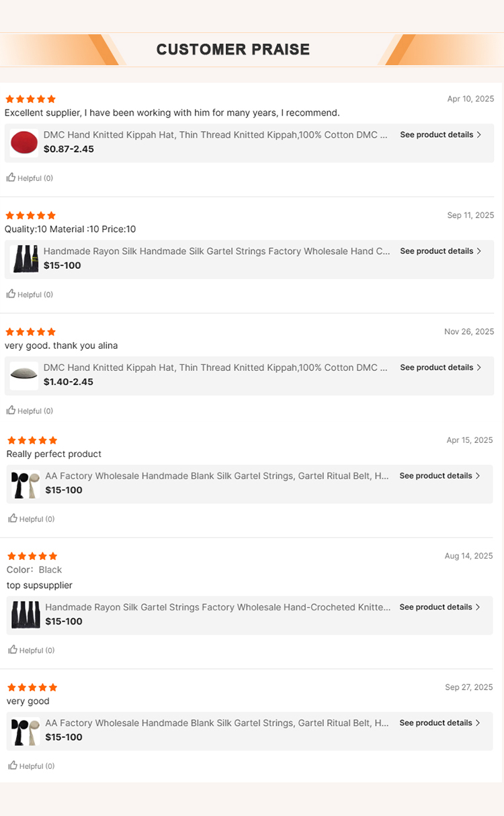Click the Helpful thumbs-up under the Apr 10 review
Image resolution: width=504 pixels, height=816 pixels.
coord(11,178)
